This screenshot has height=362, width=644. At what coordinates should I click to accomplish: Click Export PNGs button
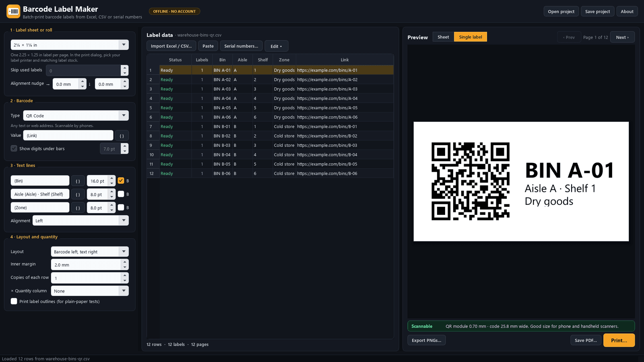click(x=427, y=340)
